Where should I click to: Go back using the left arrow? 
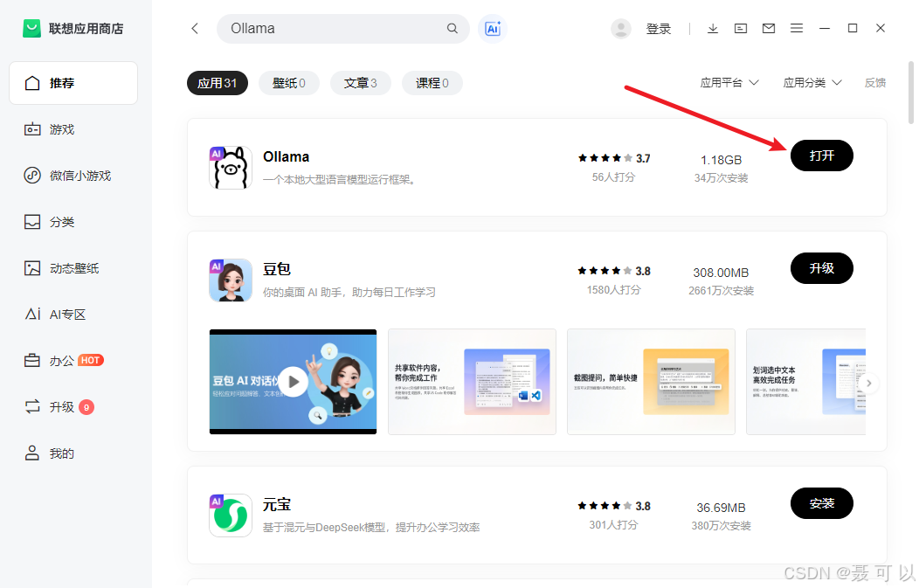(x=195, y=28)
